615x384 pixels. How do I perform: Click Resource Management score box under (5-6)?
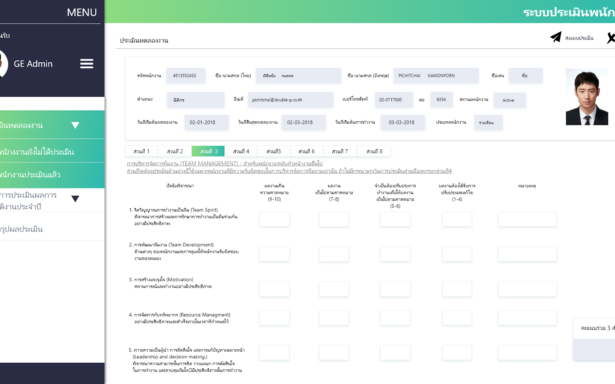395,318
